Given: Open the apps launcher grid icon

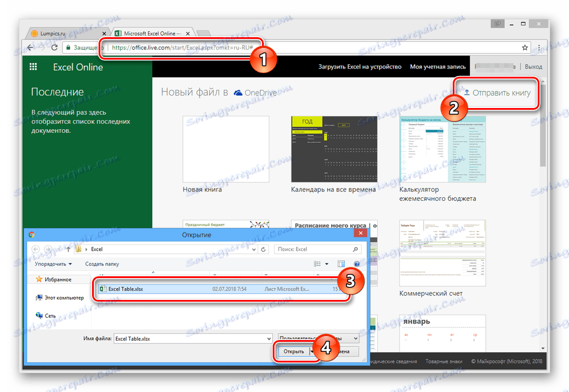Looking at the screenshot, I should [x=34, y=66].
